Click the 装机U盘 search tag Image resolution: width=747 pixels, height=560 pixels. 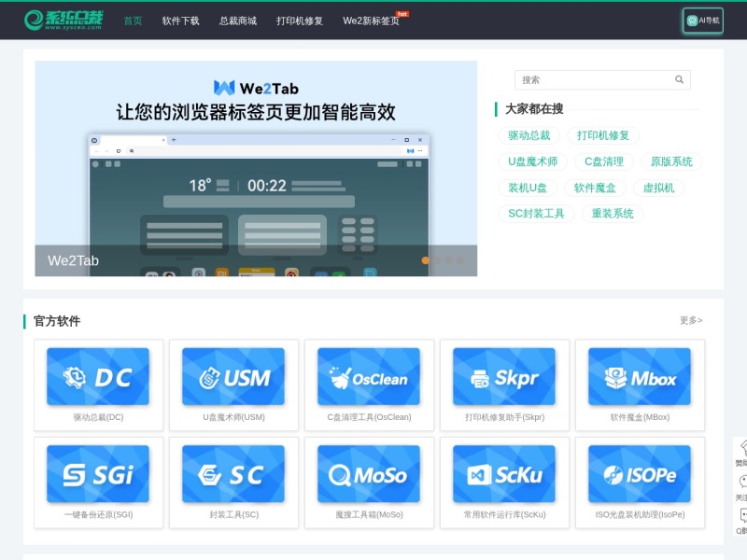528,189
